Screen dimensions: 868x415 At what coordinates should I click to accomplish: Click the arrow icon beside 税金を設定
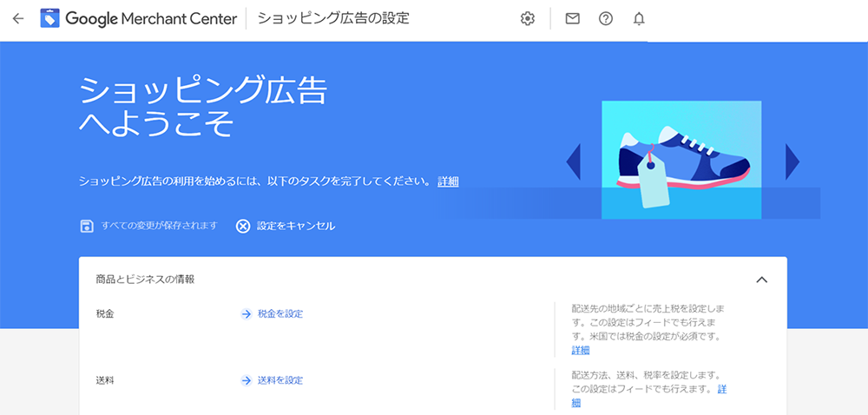(x=247, y=314)
